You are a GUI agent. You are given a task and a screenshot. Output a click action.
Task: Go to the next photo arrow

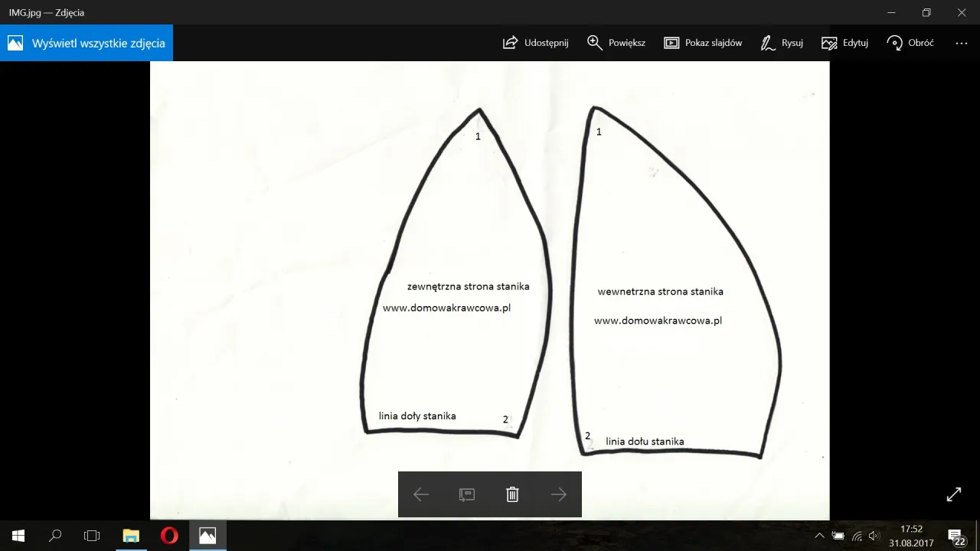(559, 494)
